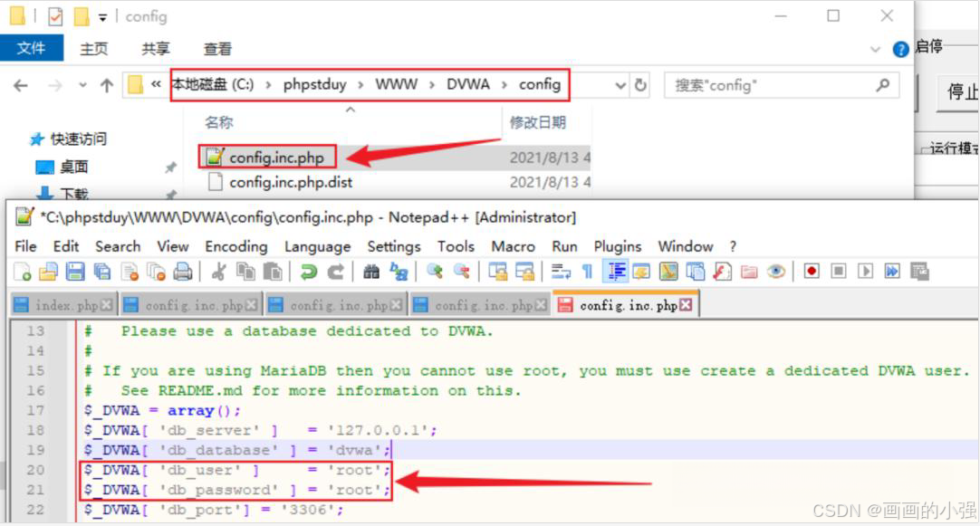
Task: Open the 共享 ribbon tab
Action: pyautogui.click(x=156, y=49)
